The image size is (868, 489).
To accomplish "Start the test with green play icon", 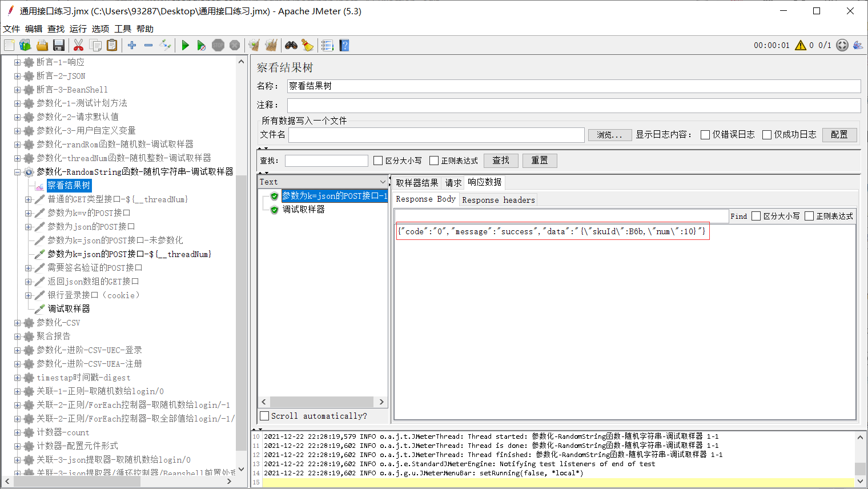I will [x=185, y=45].
